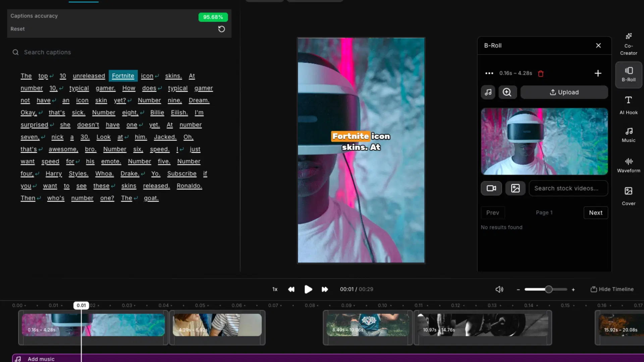Viewport: 644px width, 362px height.
Task: Add a new B-Roll segment with plus icon
Action: pyautogui.click(x=598, y=73)
